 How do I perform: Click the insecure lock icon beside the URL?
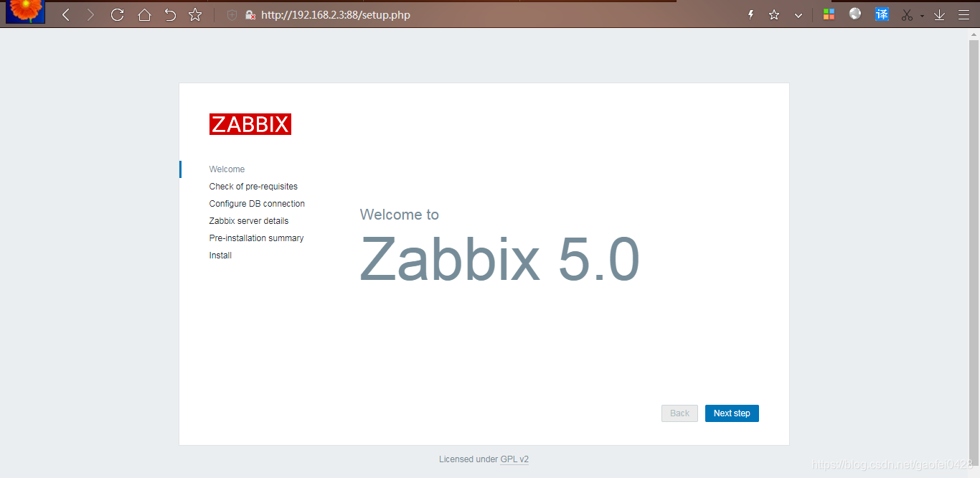click(x=250, y=14)
